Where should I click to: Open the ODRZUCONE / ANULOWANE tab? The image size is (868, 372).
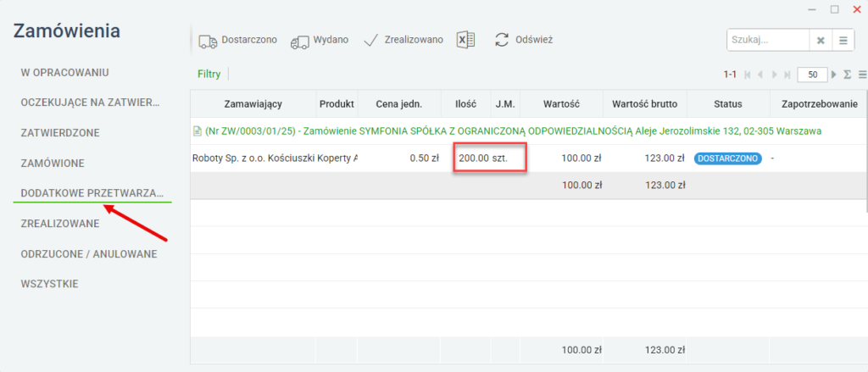tap(88, 254)
